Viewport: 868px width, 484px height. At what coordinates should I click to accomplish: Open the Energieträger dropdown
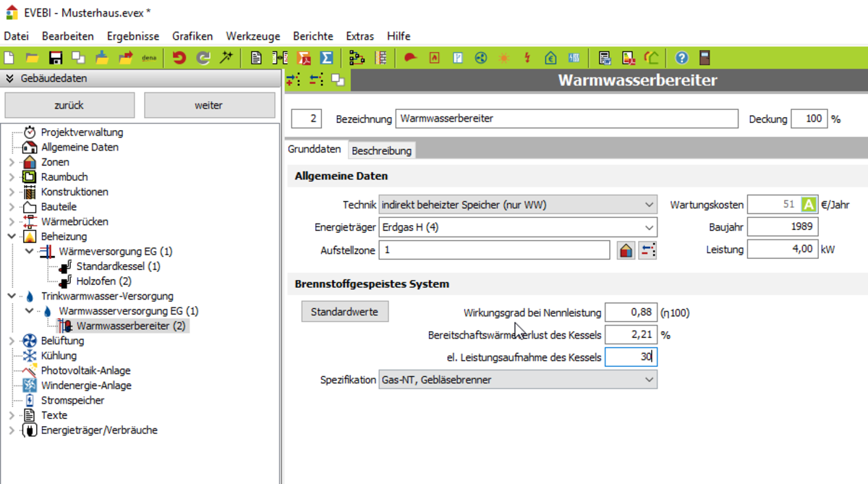518,227
